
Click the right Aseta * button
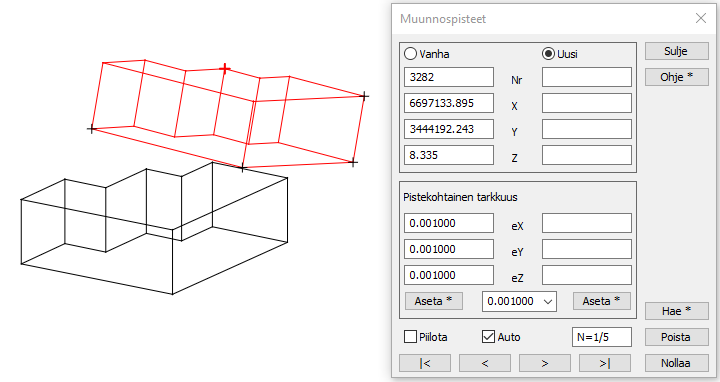coord(602,301)
